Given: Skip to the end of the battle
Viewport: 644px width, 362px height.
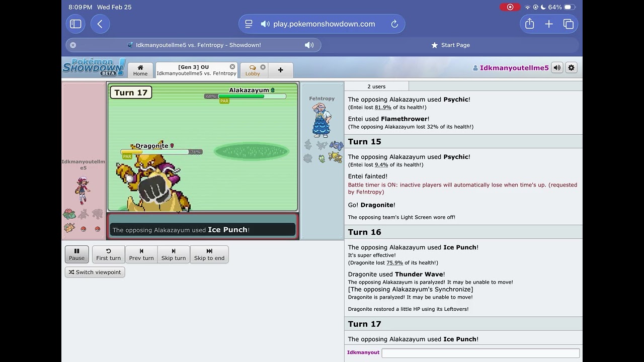Looking at the screenshot, I should tap(209, 254).
